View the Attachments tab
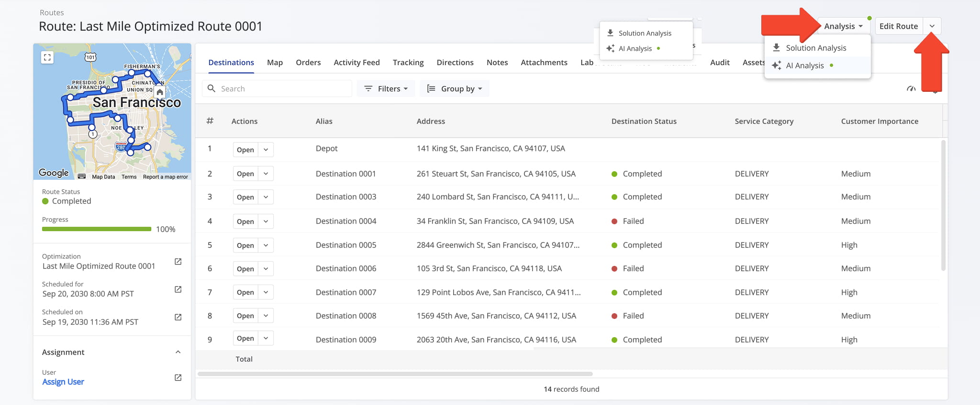The width and height of the screenshot is (980, 405). pos(544,63)
